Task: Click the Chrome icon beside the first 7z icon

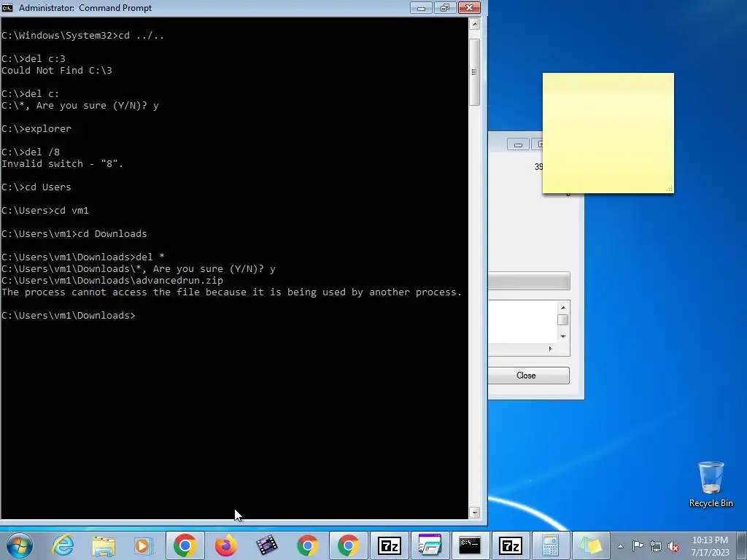Action: pos(348,545)
